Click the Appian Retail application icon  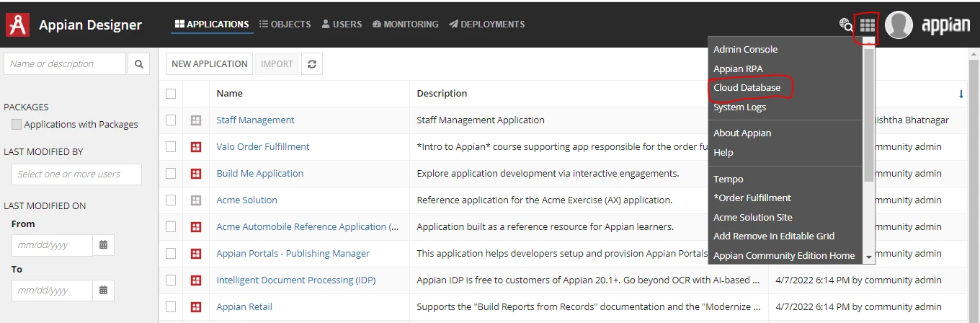click(x=196, y=307)
